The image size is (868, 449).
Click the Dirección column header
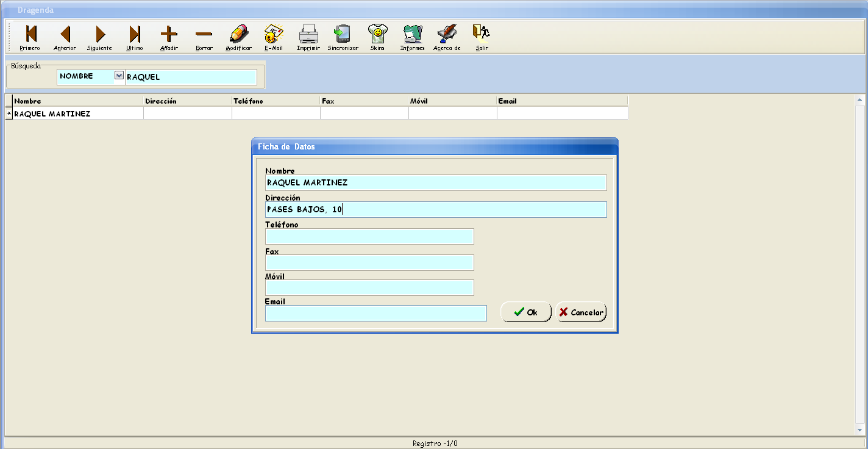coord(188,101)
